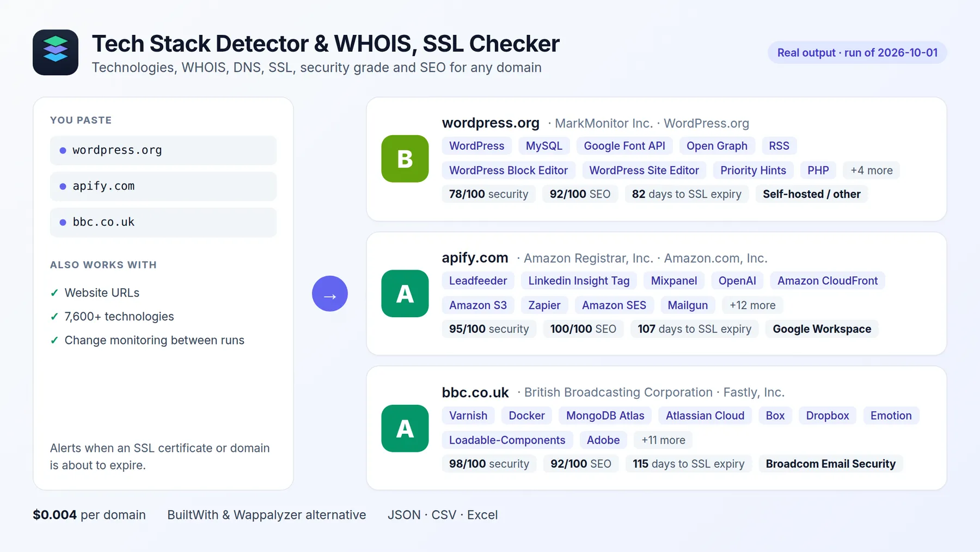Click the wordpress.org result heading
This screenshot has height=552, width=980.
[x=491, y=123]
